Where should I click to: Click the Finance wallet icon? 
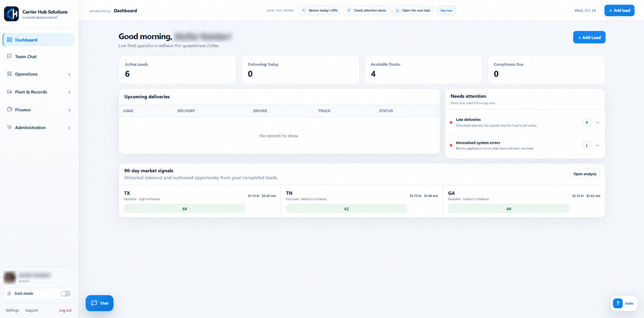tap(9, 109)
